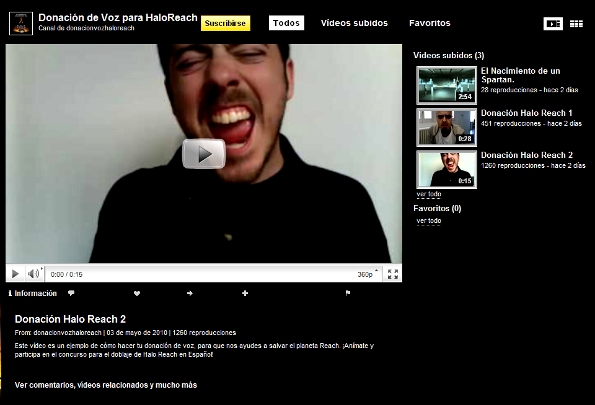Click 451 reproducciones - hace 2 días text
The image size is (595, 405).
tap(531, 124)
